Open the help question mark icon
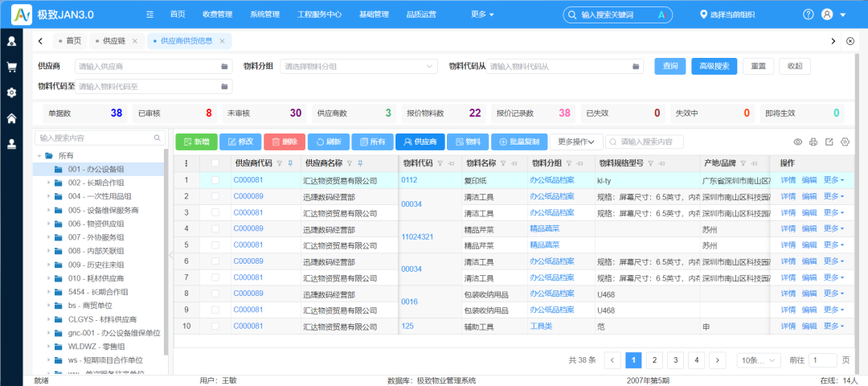Screen dimensions: 868x386 point(809,15)
